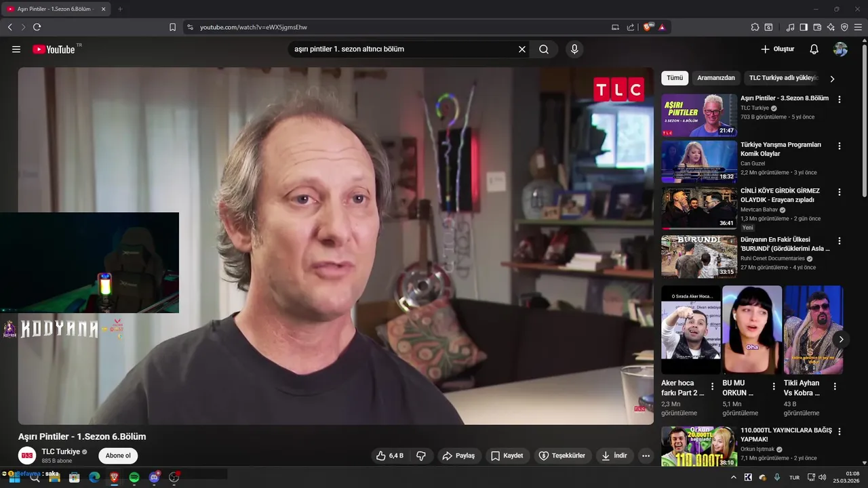
Task: Open options for Aşırı Pintiler 3.Sezon 8.Bölüm
Action: pos(840,100)
